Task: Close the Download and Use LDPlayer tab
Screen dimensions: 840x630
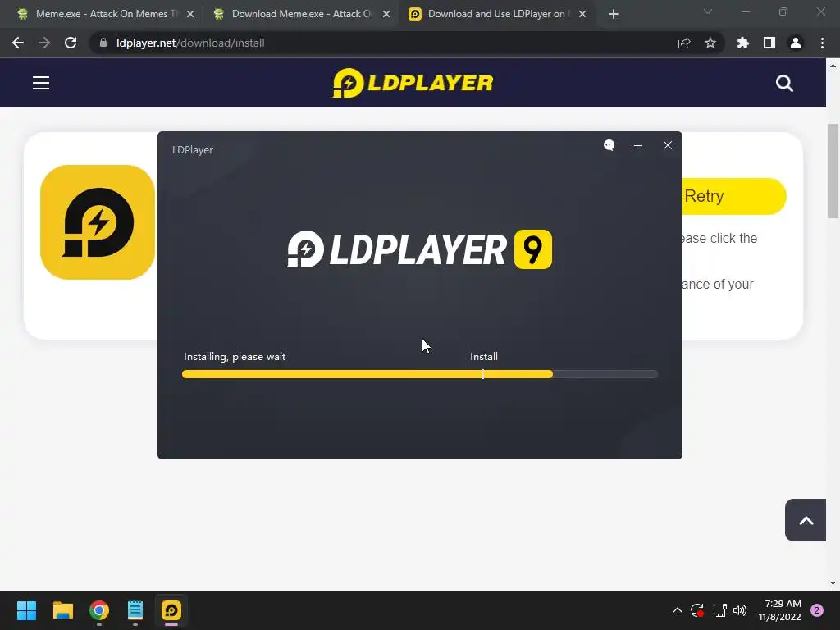Action: click(582, 14)
